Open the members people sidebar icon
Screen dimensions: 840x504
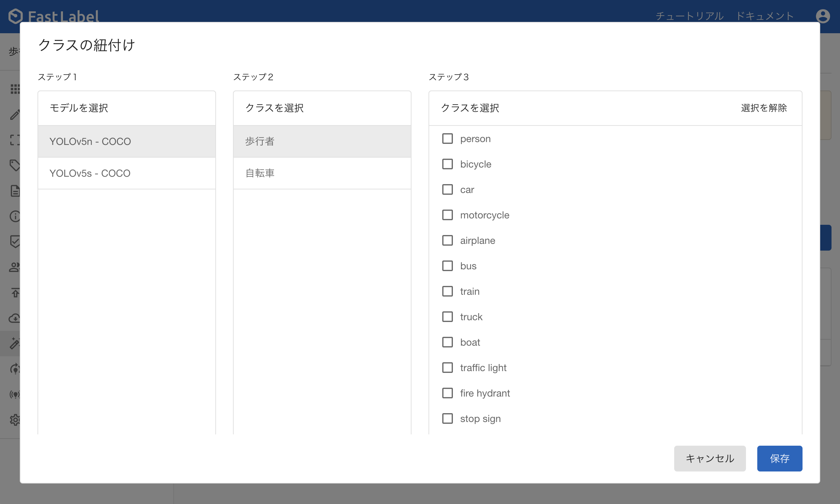[x=15, y=267]
